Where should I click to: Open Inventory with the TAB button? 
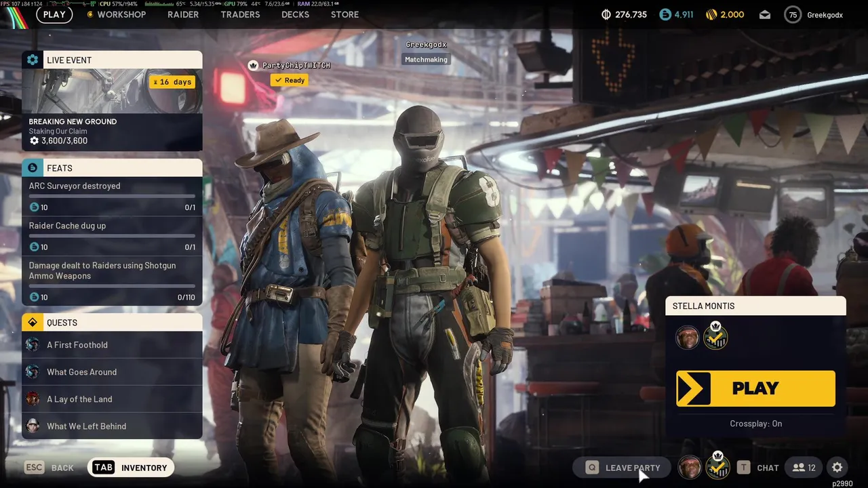[x=131, y=468]
